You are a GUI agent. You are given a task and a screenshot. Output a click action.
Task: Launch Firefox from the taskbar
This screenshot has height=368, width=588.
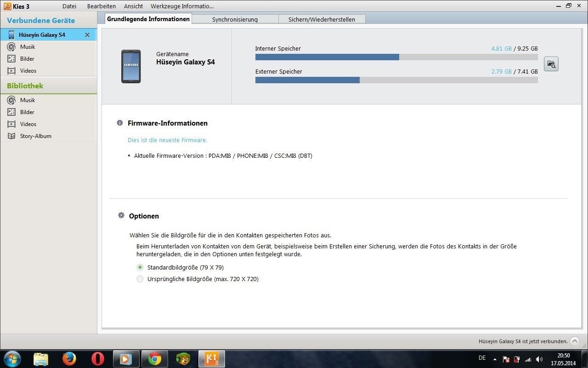coord(69,359)
